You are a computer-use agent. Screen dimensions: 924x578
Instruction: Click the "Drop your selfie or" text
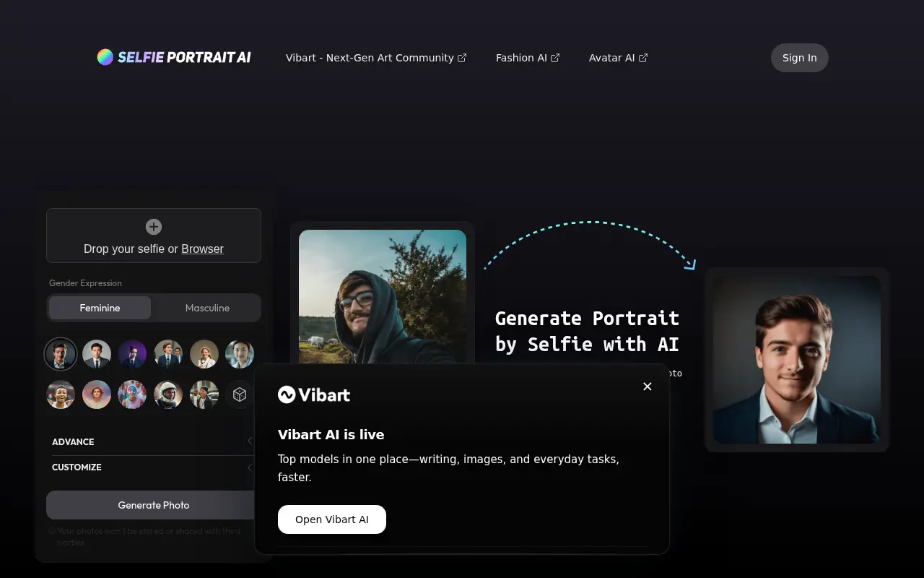click(131, 249)
